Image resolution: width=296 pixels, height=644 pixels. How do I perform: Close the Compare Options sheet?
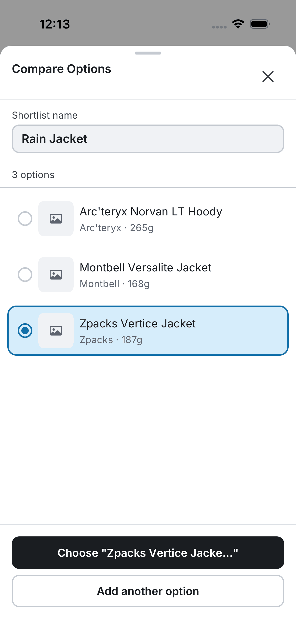tap(268, 76)
